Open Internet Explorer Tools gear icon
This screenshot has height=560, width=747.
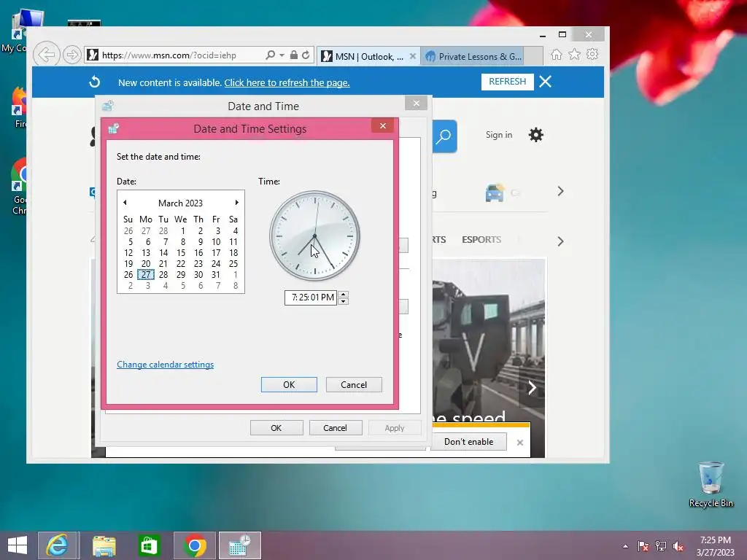pyautogui.click(x=592, y=54)
